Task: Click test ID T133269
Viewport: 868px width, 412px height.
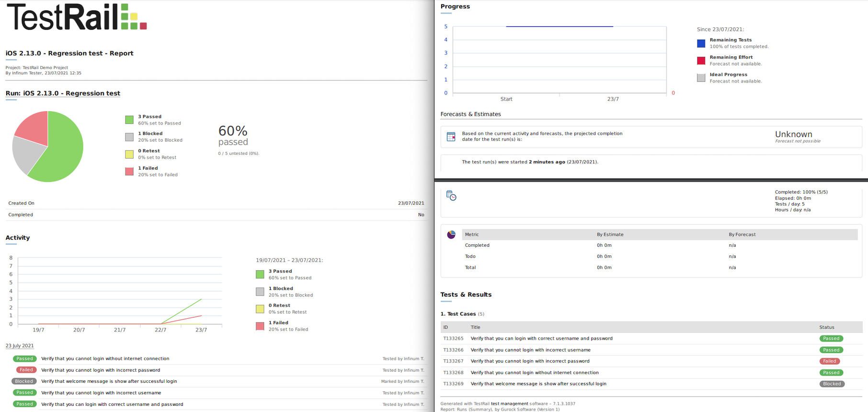Action: pos(453,384)
